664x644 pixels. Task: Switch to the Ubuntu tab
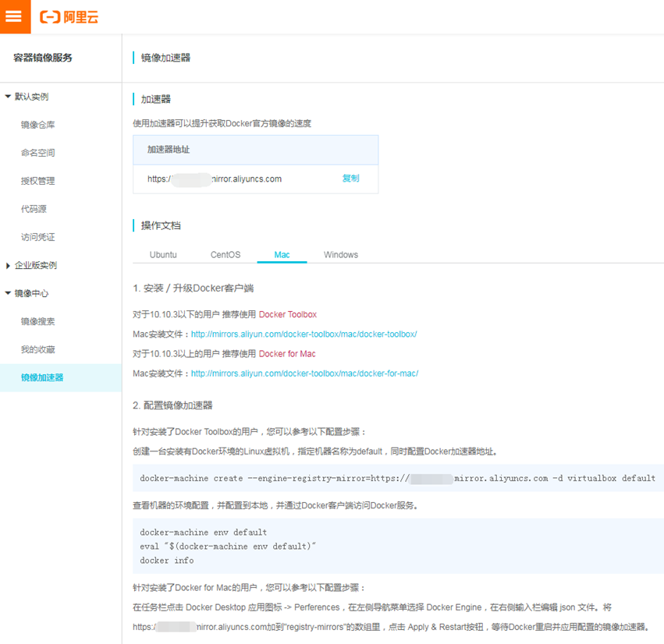point(163,255)
